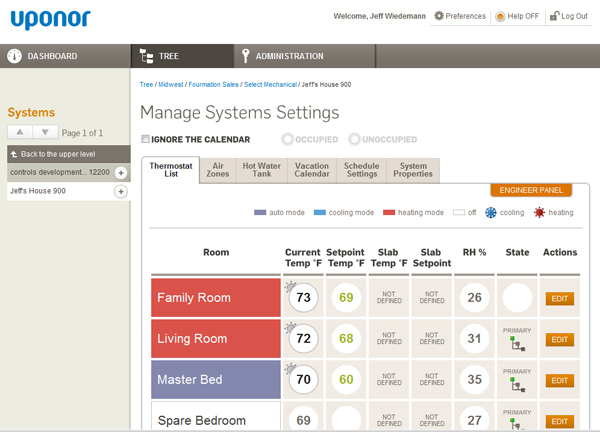Click the Select Mechanical breadcrumb link
Image resolution: width=600 pixels, height=432 pixels.
tap(270, 85)
